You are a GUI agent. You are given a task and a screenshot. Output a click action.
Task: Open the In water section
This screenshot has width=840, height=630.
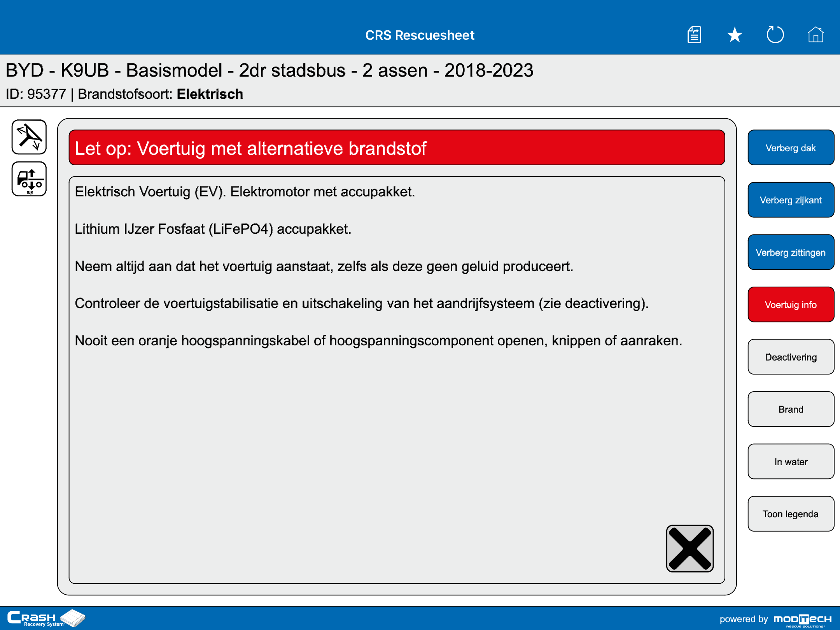[x=791, y=462]
